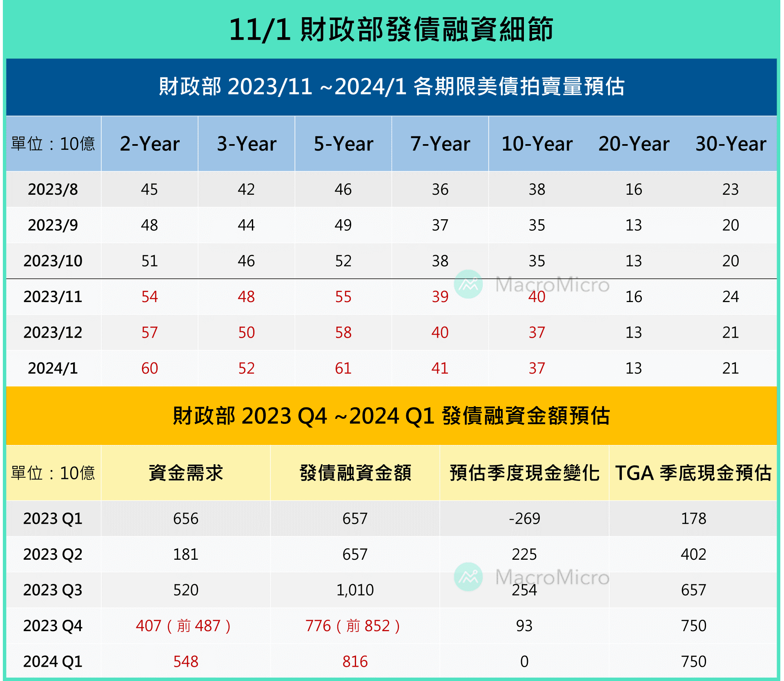Click the red highlighted value 816
784x681 pixels.
coord(354,661)
